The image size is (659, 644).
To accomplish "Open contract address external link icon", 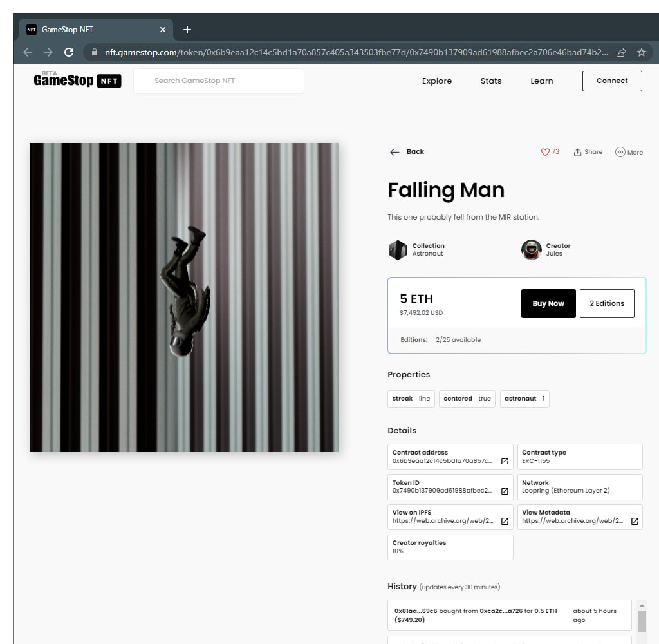I will coord(505,461).
